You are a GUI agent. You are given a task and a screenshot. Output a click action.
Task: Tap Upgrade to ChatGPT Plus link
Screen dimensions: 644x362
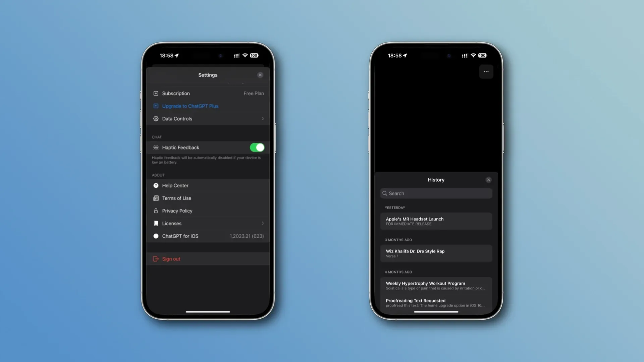coord(190,106)
